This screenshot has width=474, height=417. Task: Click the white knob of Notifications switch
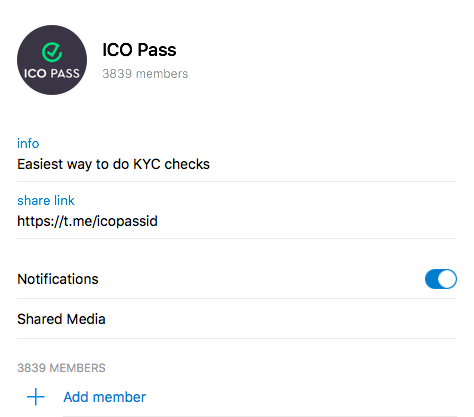[x=447, y=279]
